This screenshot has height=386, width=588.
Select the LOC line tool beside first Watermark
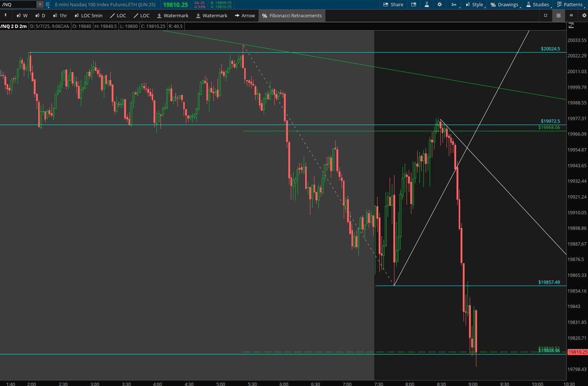[x=142, y=16]
